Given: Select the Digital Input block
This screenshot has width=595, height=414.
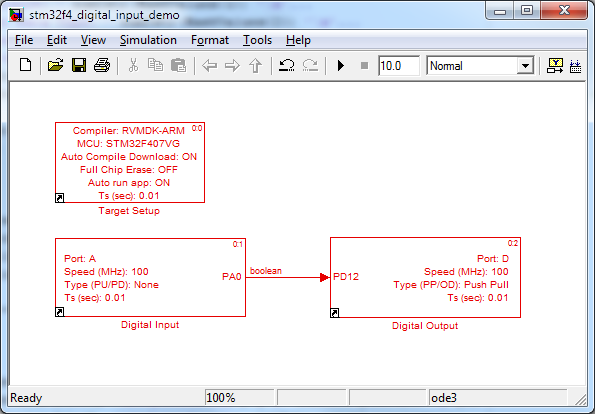Looking at the screenshot, I should tap(150, 277).
